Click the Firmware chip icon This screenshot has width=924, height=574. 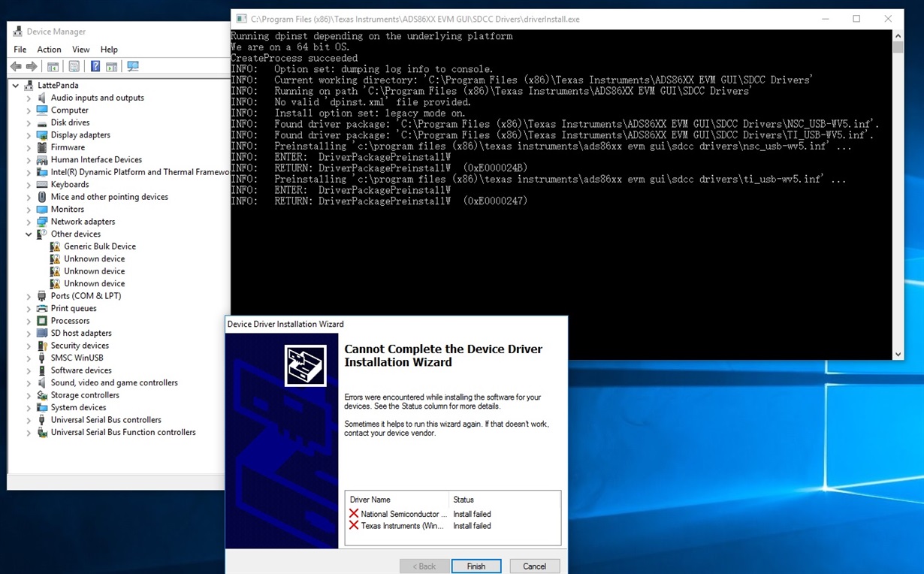[42, 147]
